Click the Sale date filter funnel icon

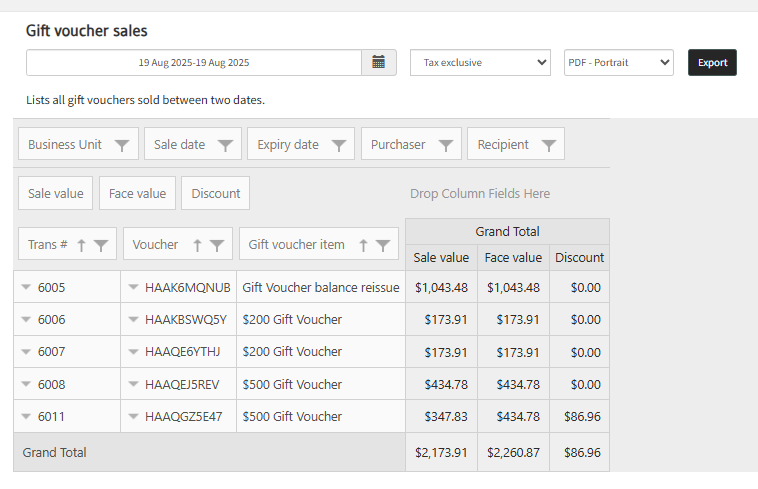(x=225, y=145)
